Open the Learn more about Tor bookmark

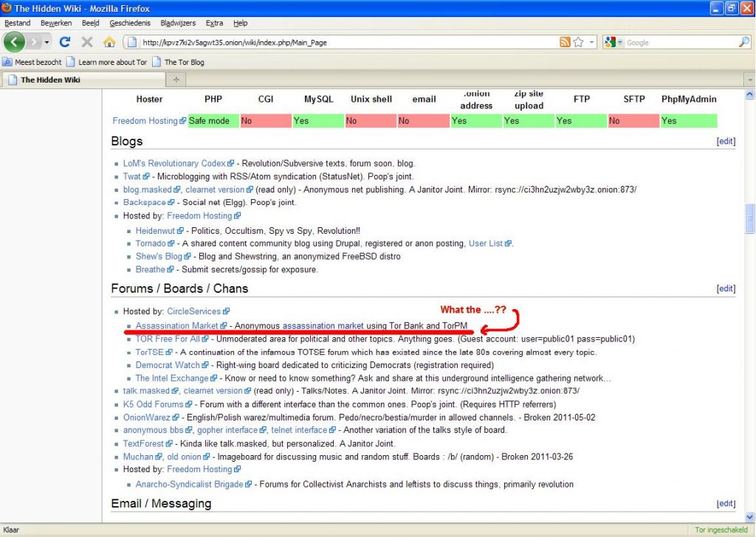pyautogui.click(x=106, y=62)
